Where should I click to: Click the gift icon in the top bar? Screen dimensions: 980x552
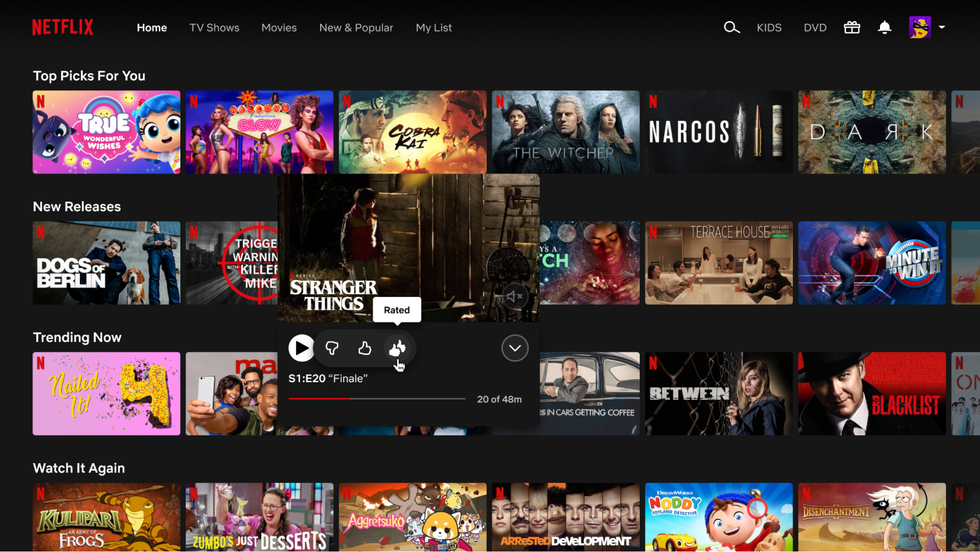(x=852, y=27)
